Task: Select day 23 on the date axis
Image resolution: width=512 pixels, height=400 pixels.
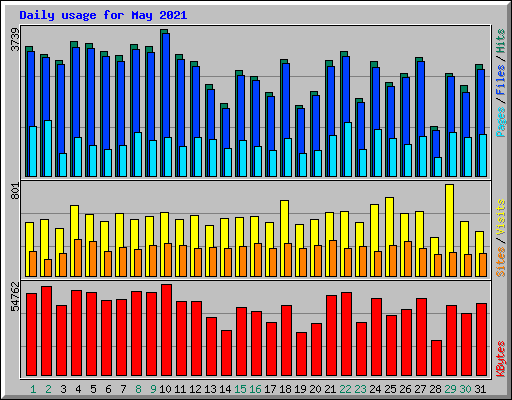Action: (360, 389)
